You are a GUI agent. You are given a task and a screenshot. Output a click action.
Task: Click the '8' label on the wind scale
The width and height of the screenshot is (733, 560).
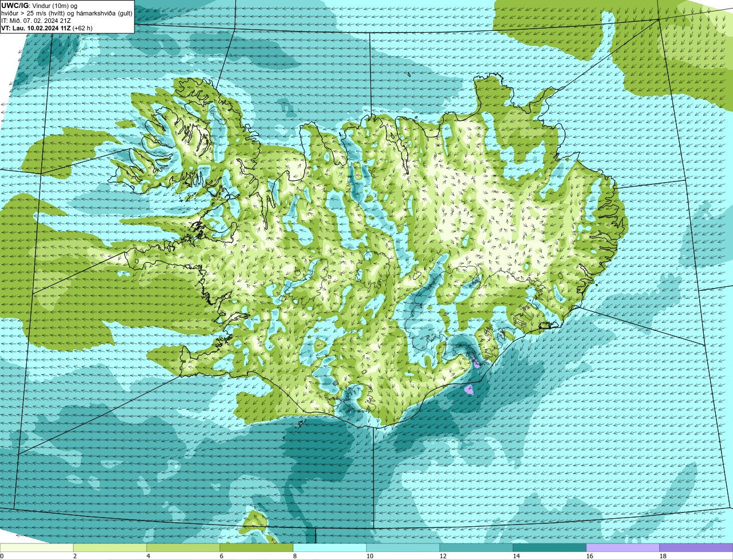295,556
